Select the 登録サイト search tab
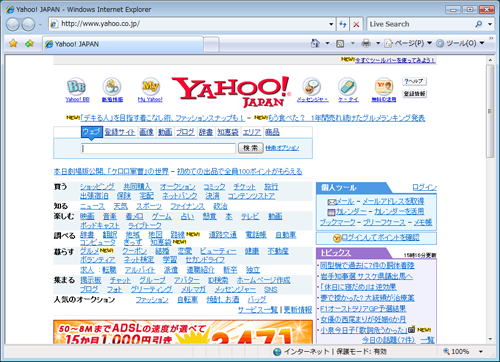The image size is (500, 362). click(x=120, y=132)
